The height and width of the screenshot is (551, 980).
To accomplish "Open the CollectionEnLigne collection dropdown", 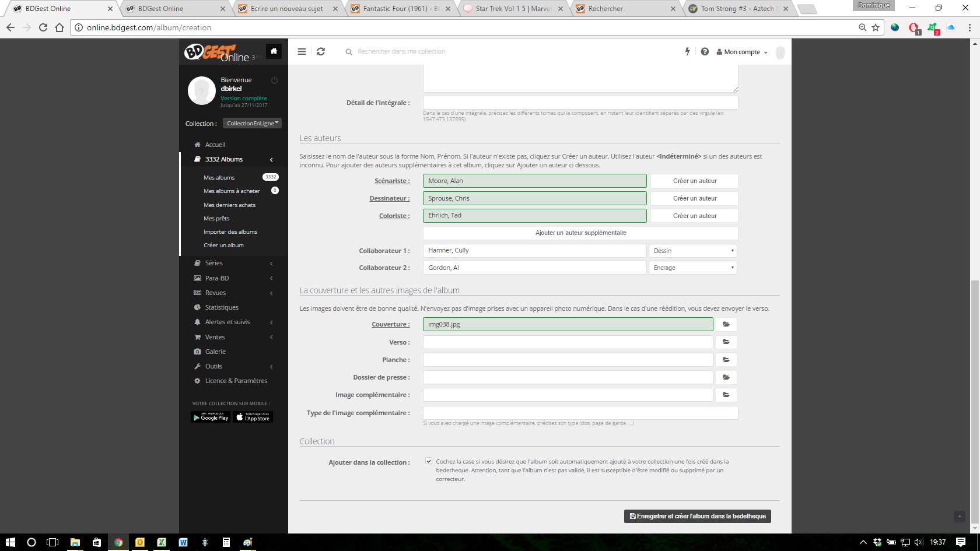I will coord(252,123).
